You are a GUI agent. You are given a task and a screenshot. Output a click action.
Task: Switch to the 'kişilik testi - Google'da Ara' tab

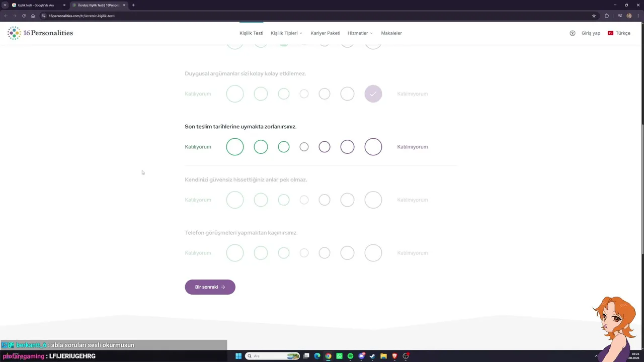[x=39, y=5]
